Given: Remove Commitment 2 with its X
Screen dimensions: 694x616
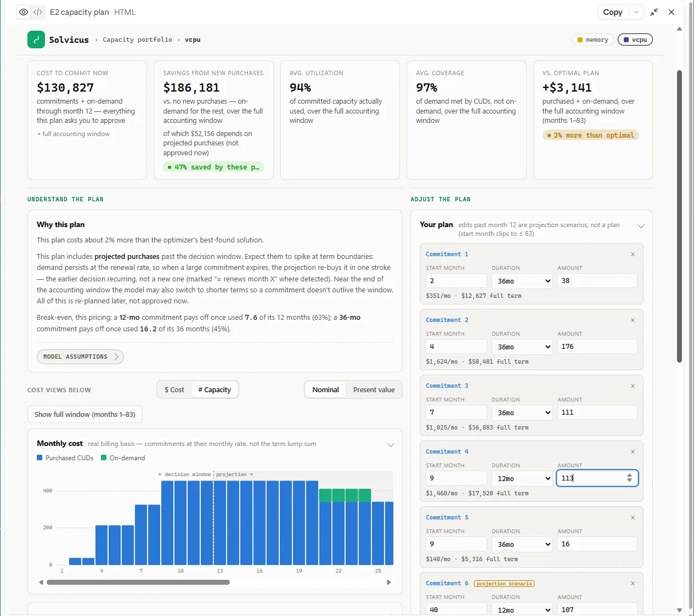Looking at the screenshot, I should tap(633, 320).
